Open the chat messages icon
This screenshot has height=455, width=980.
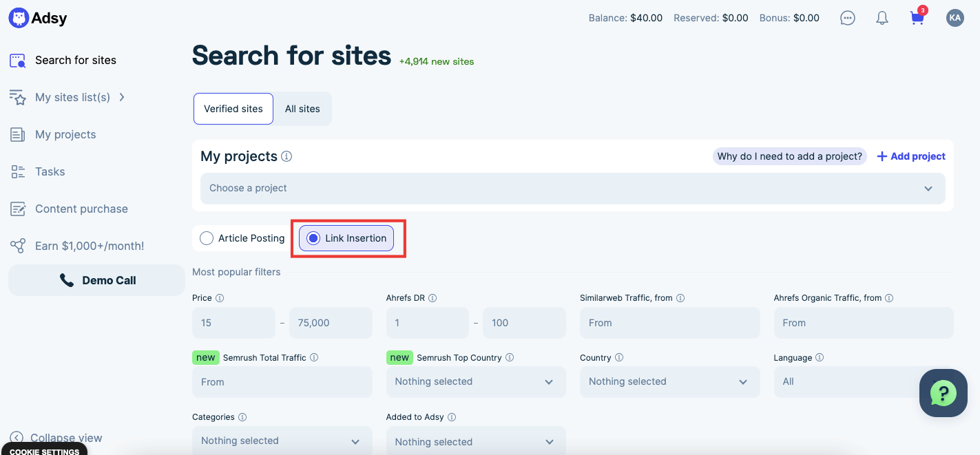click(x=848, y=19)
